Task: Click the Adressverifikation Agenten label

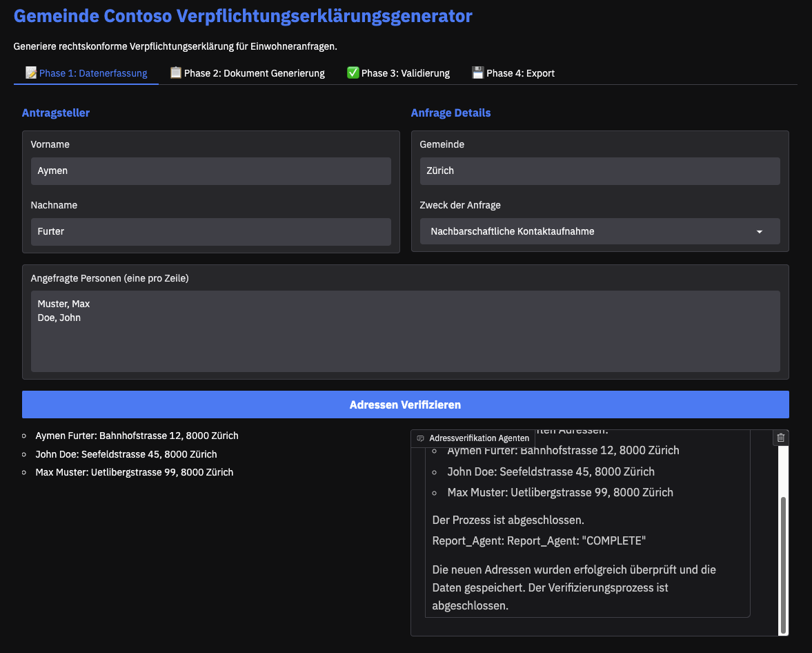Action: coord(479,438)
